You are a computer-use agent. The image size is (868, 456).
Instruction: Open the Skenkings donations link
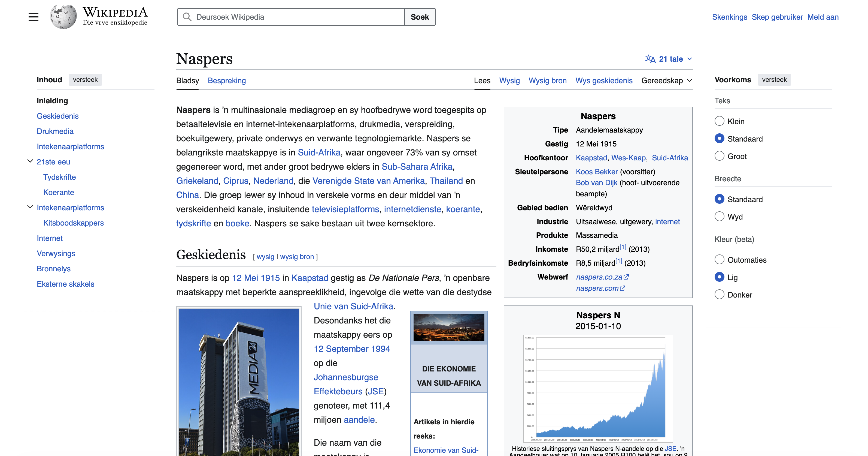[730, 17]
